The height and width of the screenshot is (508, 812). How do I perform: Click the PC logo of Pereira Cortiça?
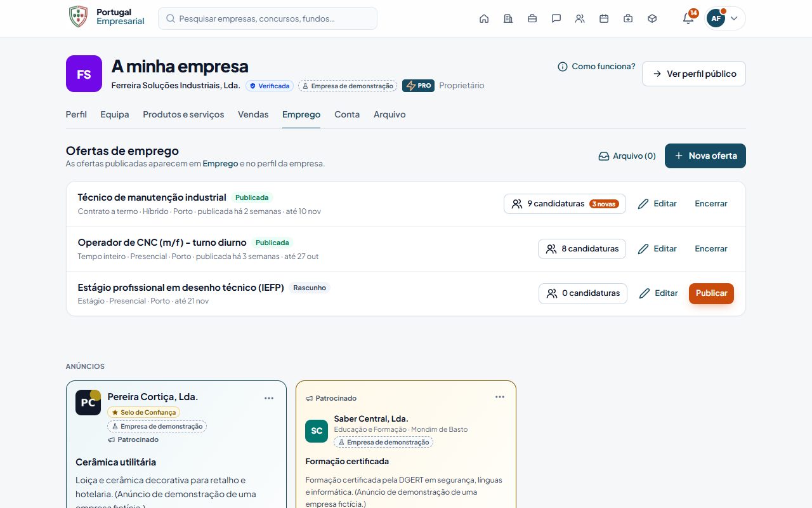click(x=88, y=403)
